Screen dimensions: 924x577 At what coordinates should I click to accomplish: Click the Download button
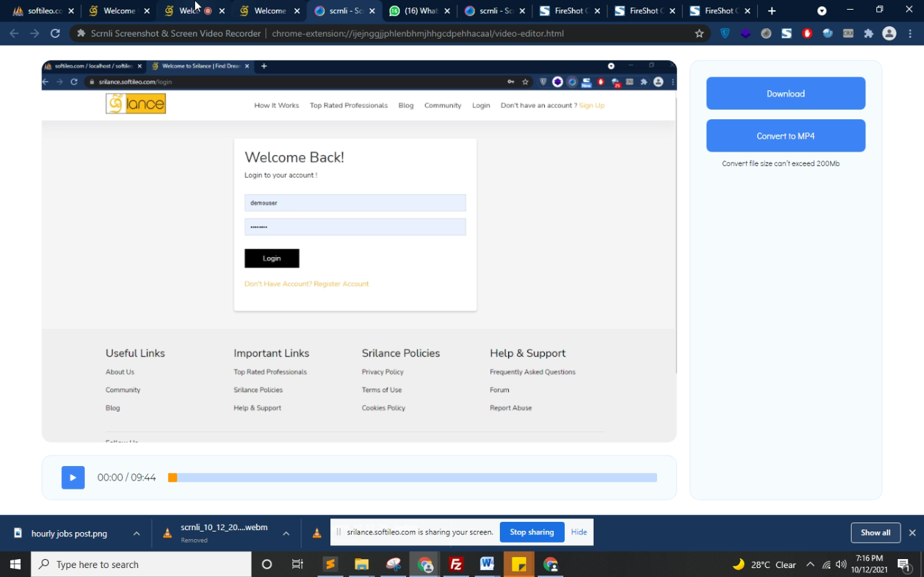[785, 94]
